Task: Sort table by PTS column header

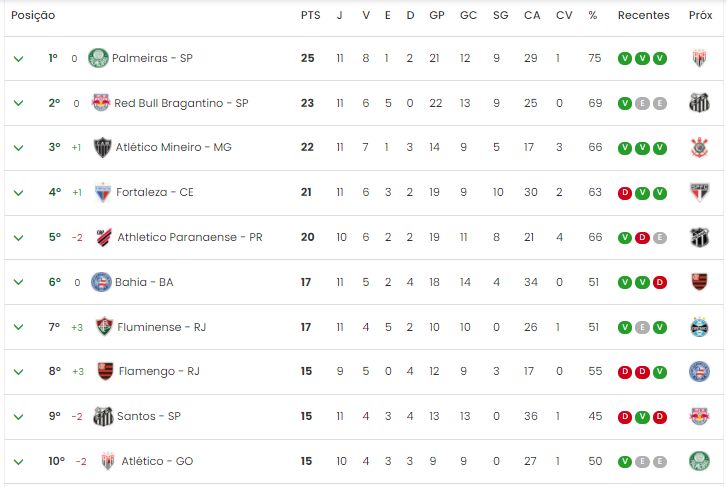Action: coord(310,15)
